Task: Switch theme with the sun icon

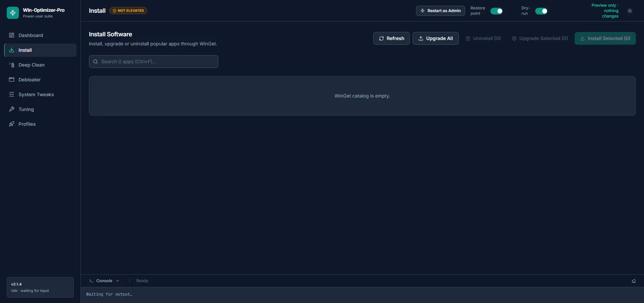Action: 630,11
